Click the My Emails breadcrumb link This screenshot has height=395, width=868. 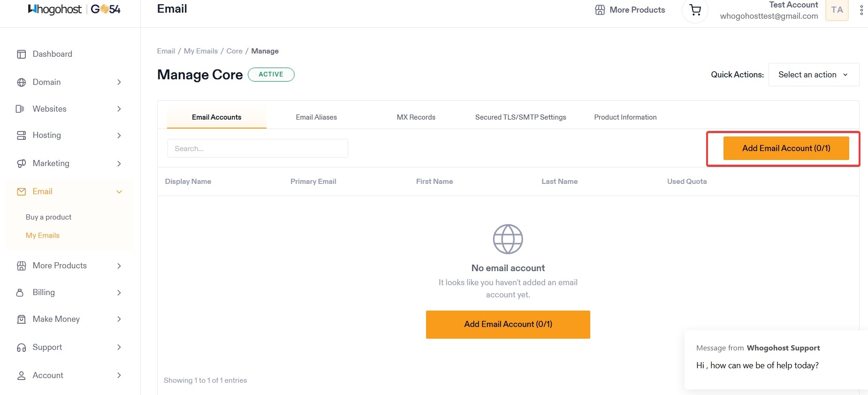pyautogui.click(x=200, y=51)
